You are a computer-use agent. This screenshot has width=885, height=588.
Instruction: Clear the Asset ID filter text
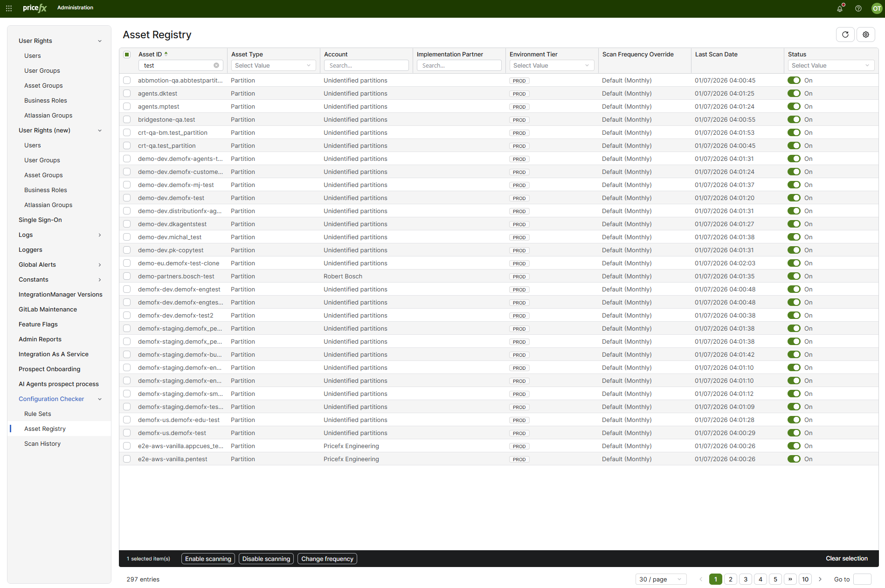(x=216, y=65)
